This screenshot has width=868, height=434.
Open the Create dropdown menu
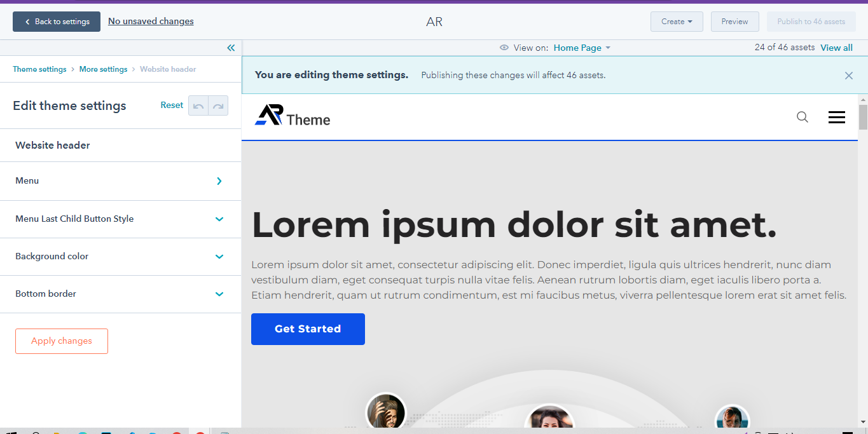click(x=676, y=22)
